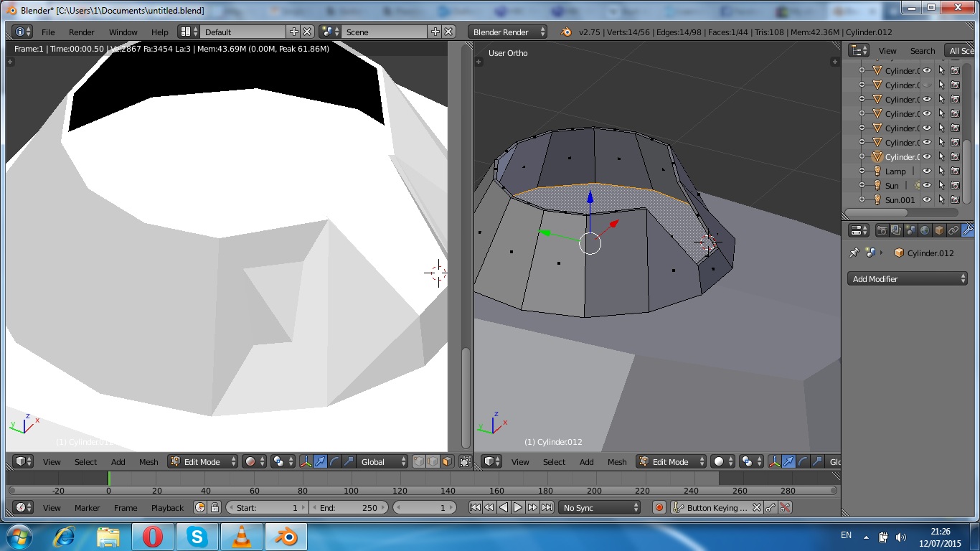The image size is (980, 551).
Task: Open the Window menu
Action: coord(123,32)
